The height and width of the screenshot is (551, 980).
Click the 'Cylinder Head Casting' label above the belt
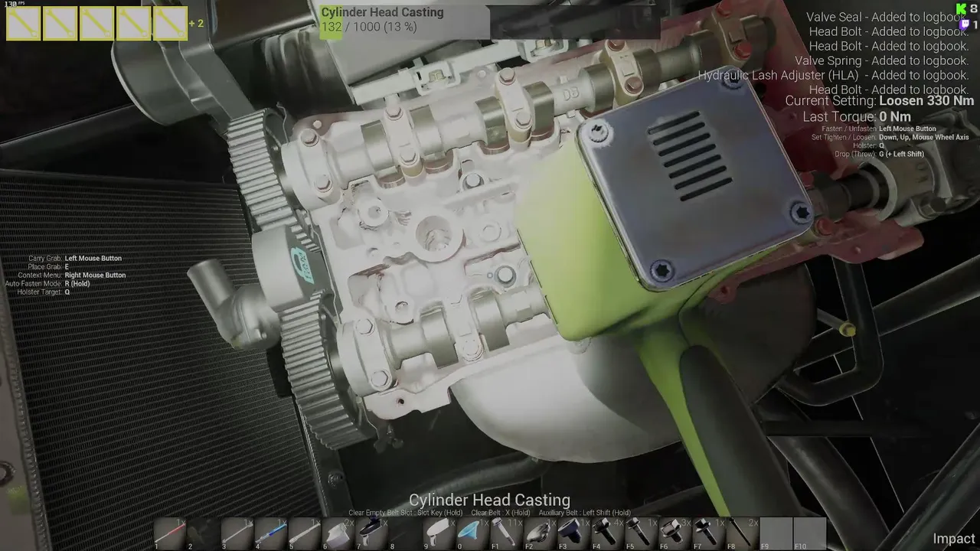489,500
